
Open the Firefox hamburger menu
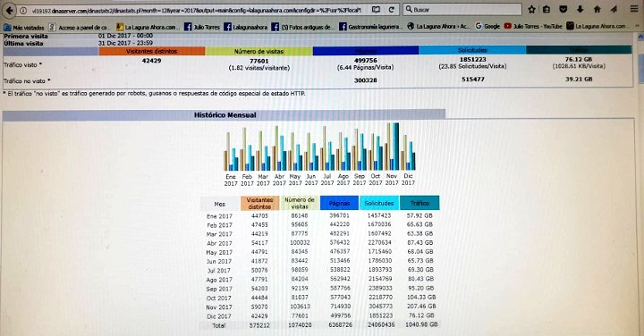pos(634,9)
